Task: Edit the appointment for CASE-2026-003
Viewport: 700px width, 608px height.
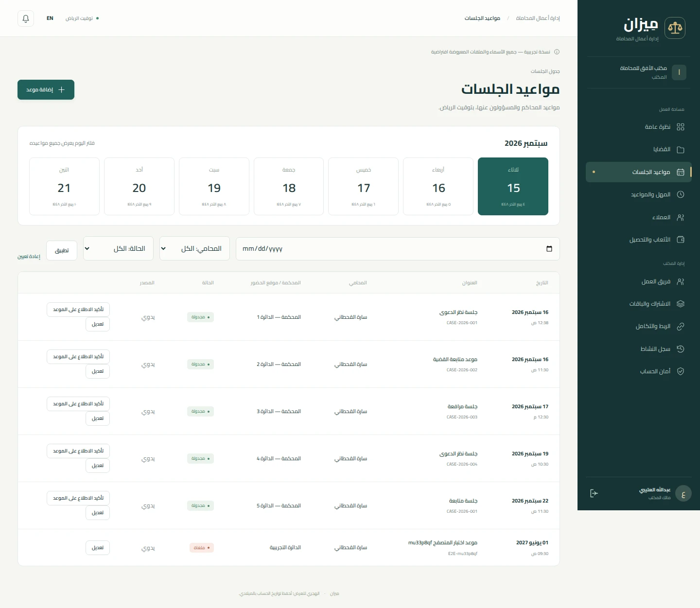Action: [x=98, y=418]
